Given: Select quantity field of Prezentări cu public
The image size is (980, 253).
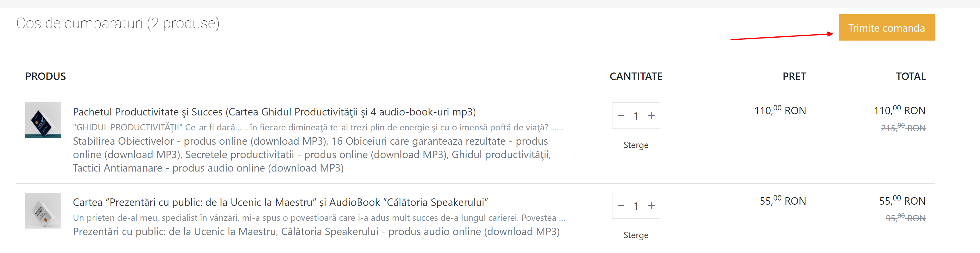Looking at the screenshot, I should tap(636, 206).
